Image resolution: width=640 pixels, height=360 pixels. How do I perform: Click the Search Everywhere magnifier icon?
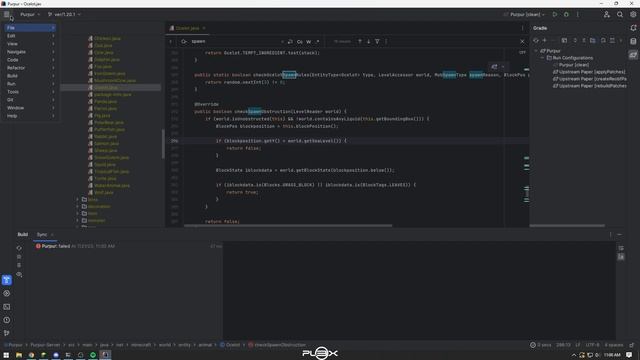[x=620, y=14]
